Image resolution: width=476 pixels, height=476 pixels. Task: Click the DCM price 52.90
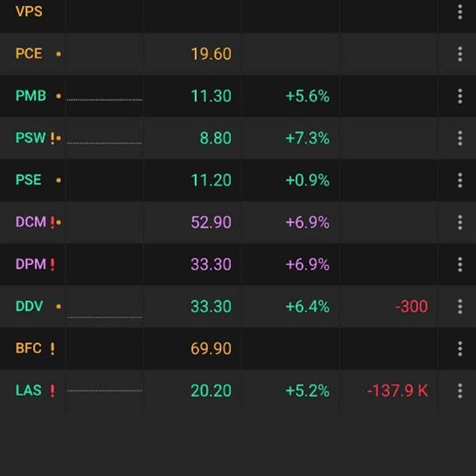click(211, 222)
